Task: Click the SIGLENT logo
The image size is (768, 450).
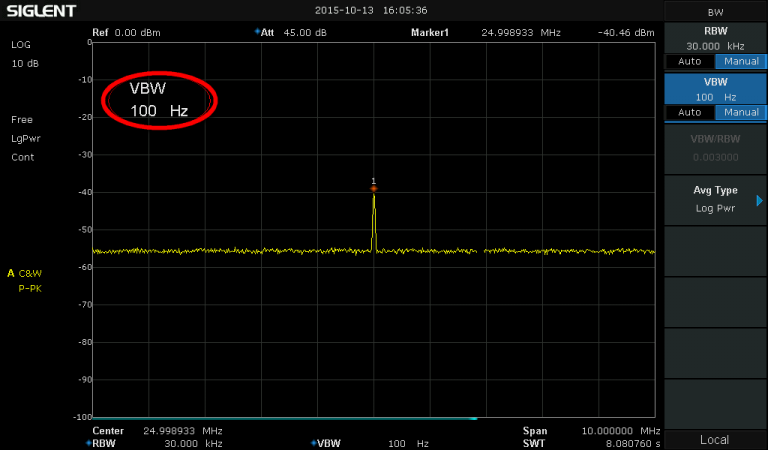Action: pos(41,11)
